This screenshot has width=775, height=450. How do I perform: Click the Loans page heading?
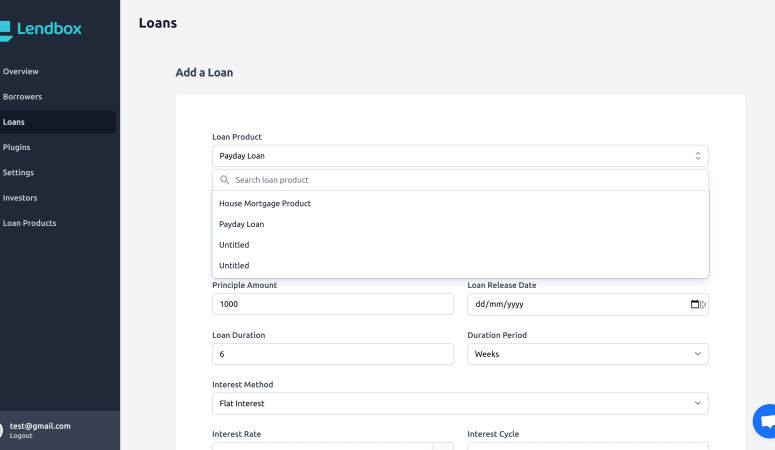click(x=158, y=23)
